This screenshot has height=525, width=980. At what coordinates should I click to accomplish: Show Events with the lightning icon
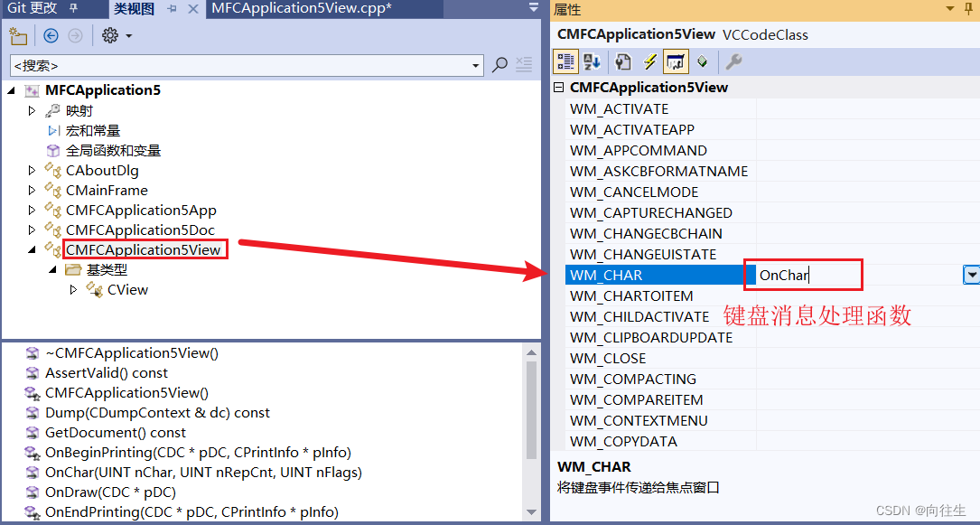(x=650, y=61)
